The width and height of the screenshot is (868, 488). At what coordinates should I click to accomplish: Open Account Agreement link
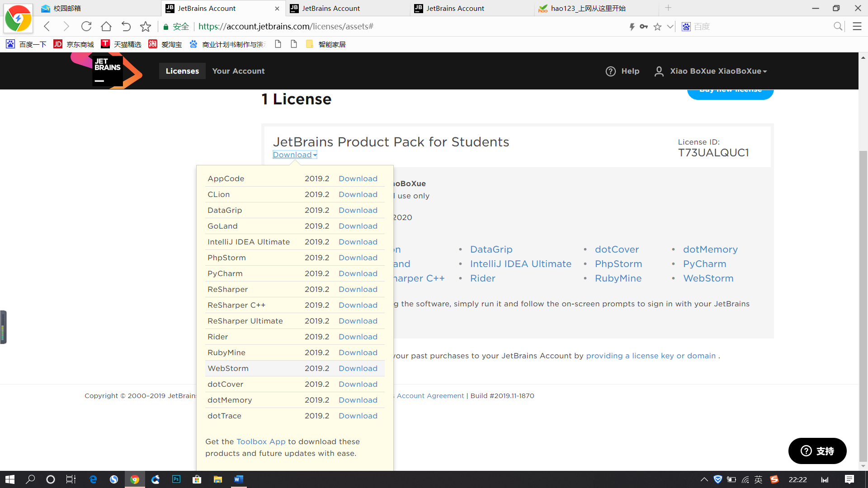click(430, 395)
